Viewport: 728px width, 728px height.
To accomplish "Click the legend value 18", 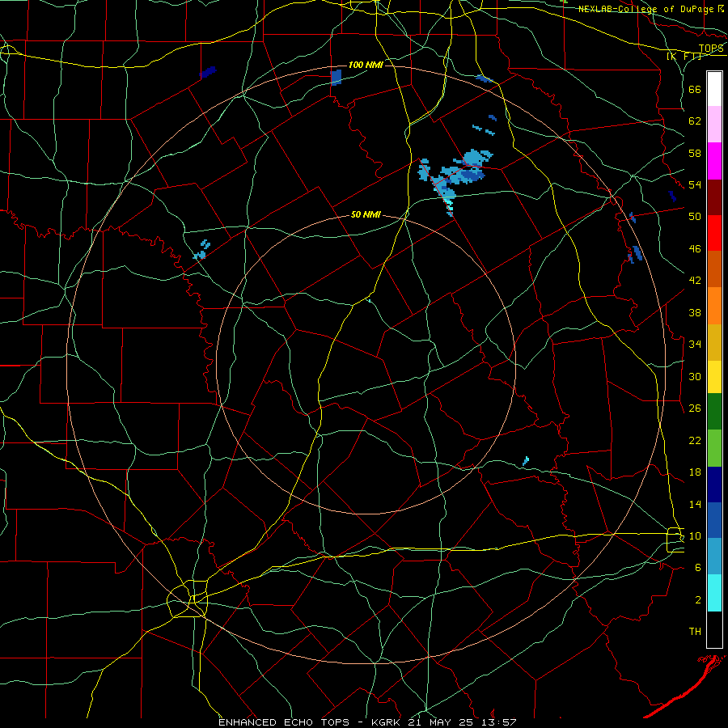I will [x=695, y=472].
